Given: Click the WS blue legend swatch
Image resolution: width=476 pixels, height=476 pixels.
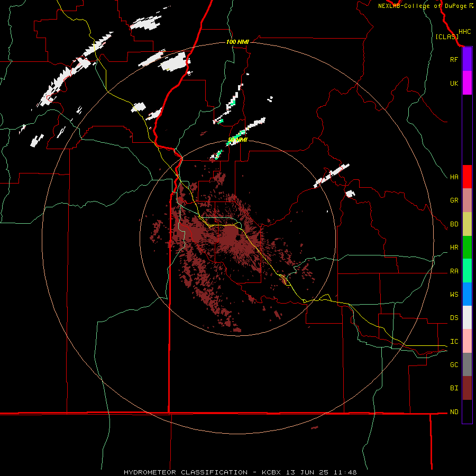Looking at the screenshot, I should coord(467,294).
